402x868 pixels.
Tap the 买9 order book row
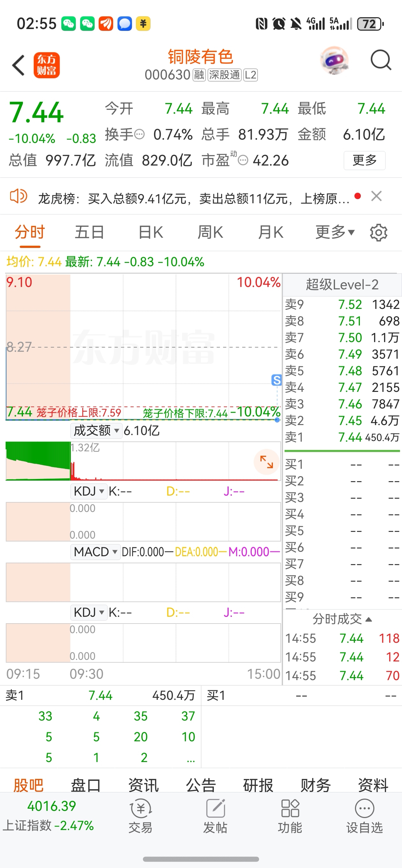[x=342, y=597]
